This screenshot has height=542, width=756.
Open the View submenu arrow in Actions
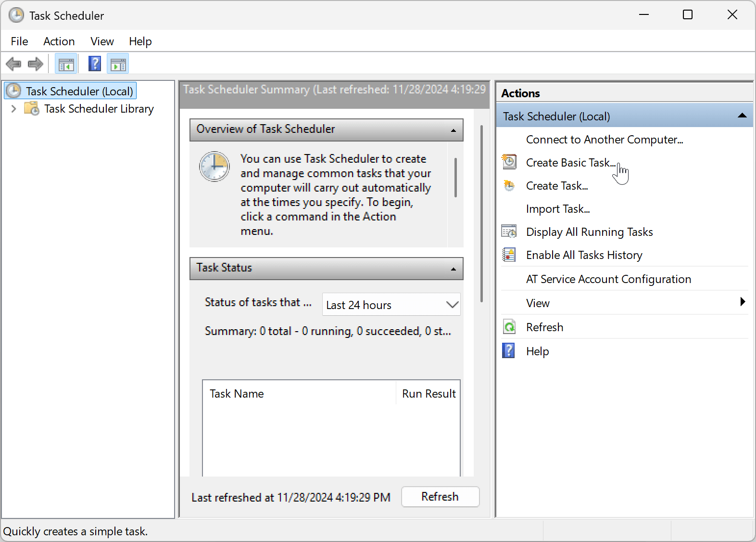743,302
